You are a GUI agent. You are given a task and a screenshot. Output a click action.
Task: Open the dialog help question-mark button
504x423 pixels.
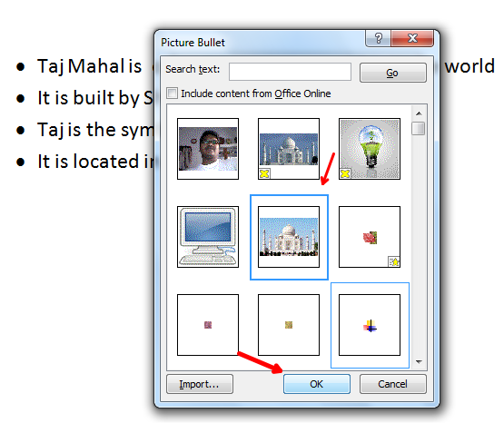[379, 38]
